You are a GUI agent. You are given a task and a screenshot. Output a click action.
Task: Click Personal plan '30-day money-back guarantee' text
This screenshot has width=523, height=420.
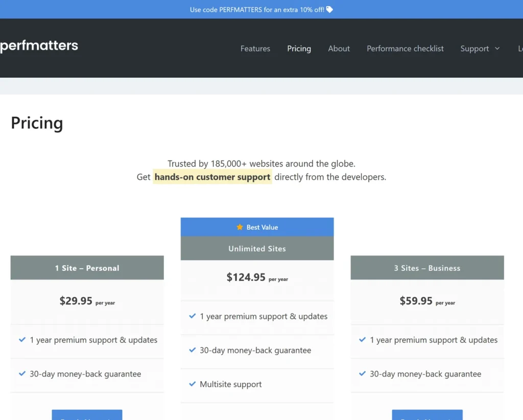coord(85,374)
